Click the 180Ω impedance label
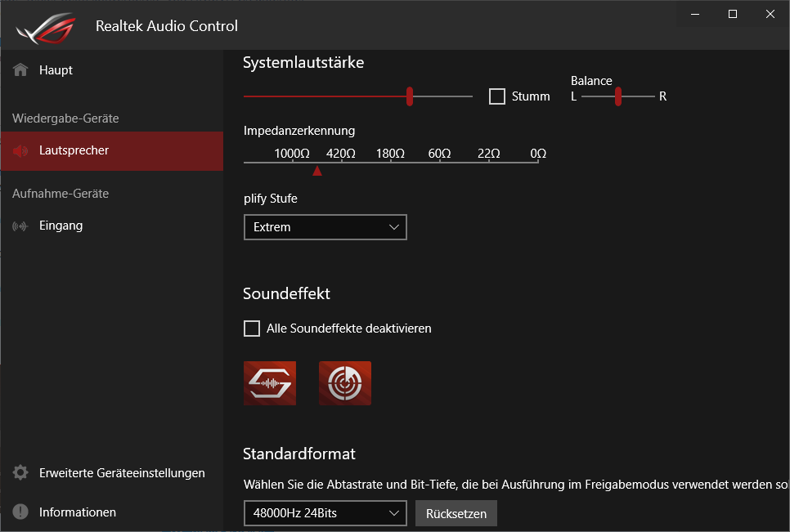 (390, 154)
